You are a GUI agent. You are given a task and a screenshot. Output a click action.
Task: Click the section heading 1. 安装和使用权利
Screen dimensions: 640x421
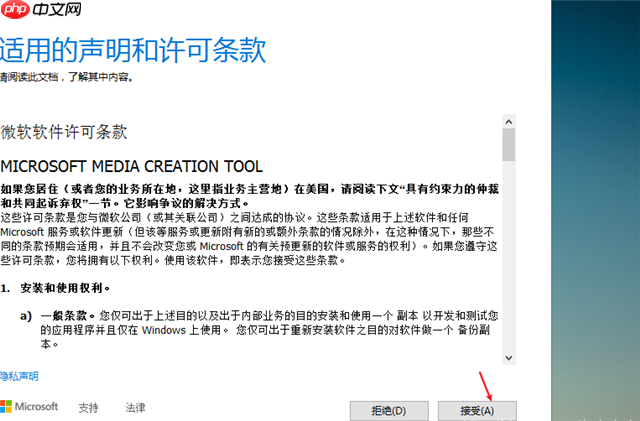[x=55, y=288]
